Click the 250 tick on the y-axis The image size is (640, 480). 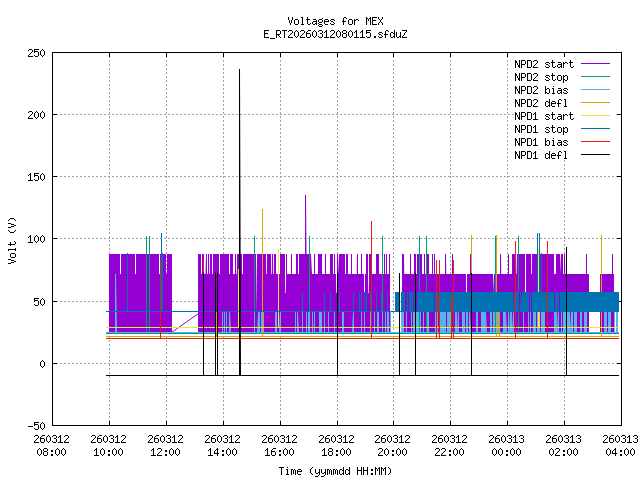pos(35,53)
